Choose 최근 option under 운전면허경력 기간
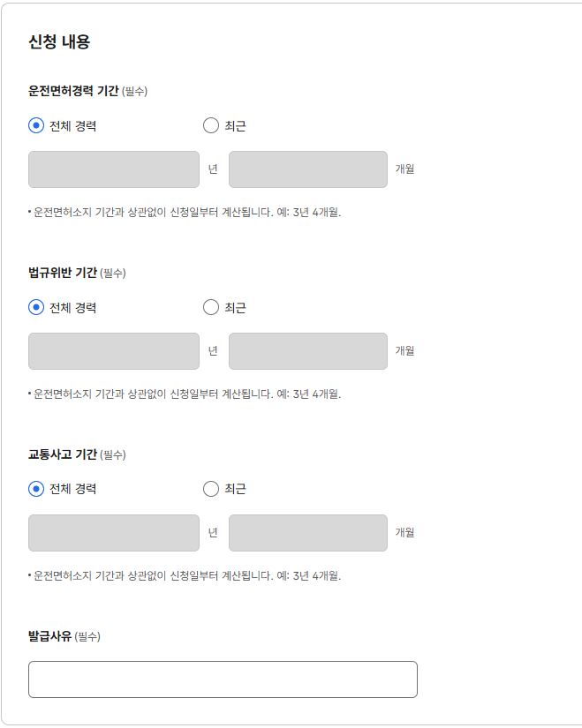582x728 pixels. click(209, 124)
